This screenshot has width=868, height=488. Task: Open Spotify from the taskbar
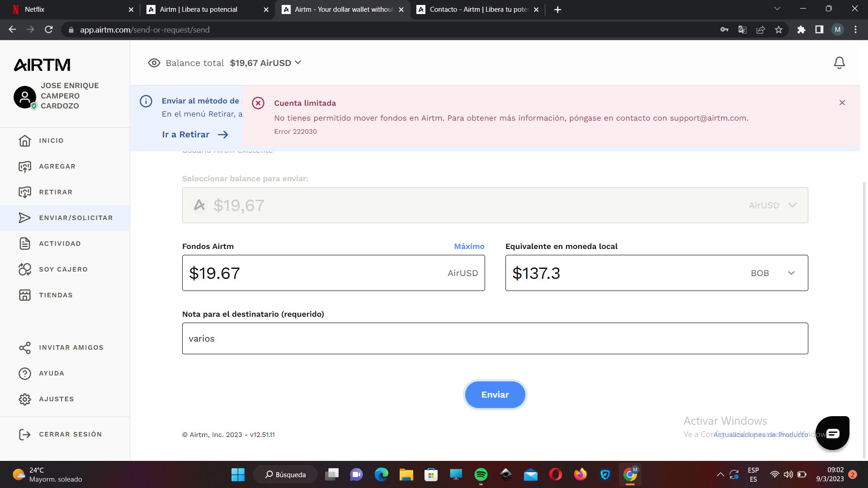click(x=481, y=474)
